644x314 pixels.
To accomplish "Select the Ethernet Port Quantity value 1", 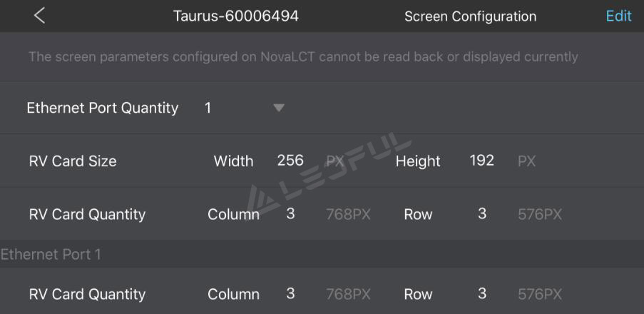I will tap(208, 108).
